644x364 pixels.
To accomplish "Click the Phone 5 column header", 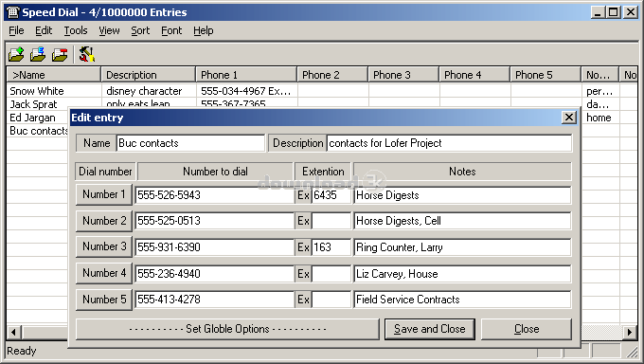I will tap(546, 75).
